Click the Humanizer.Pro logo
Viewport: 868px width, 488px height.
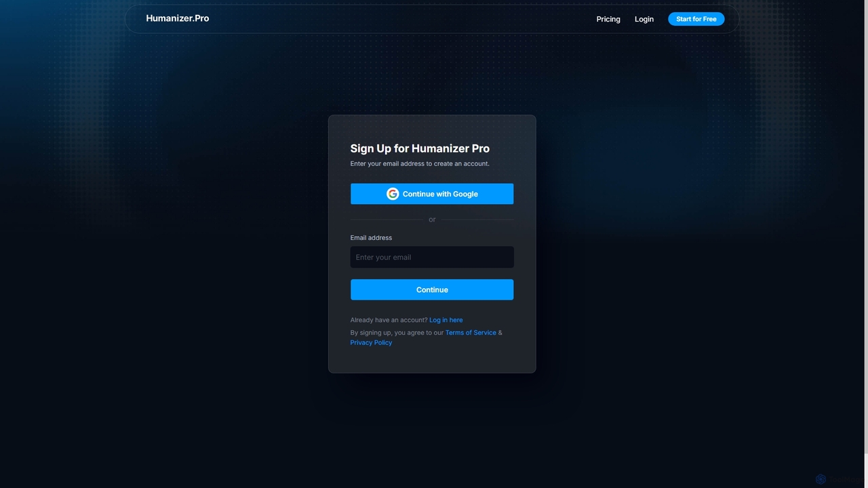(177, 18)
